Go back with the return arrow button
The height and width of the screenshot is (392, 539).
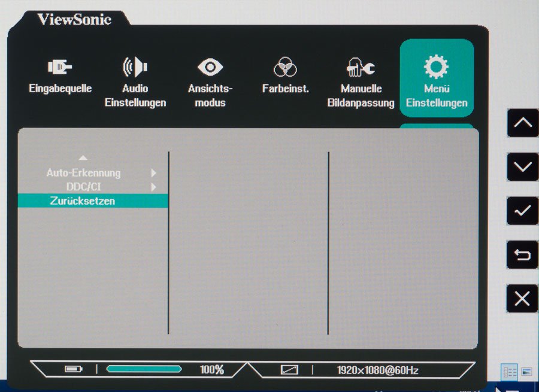522,254
